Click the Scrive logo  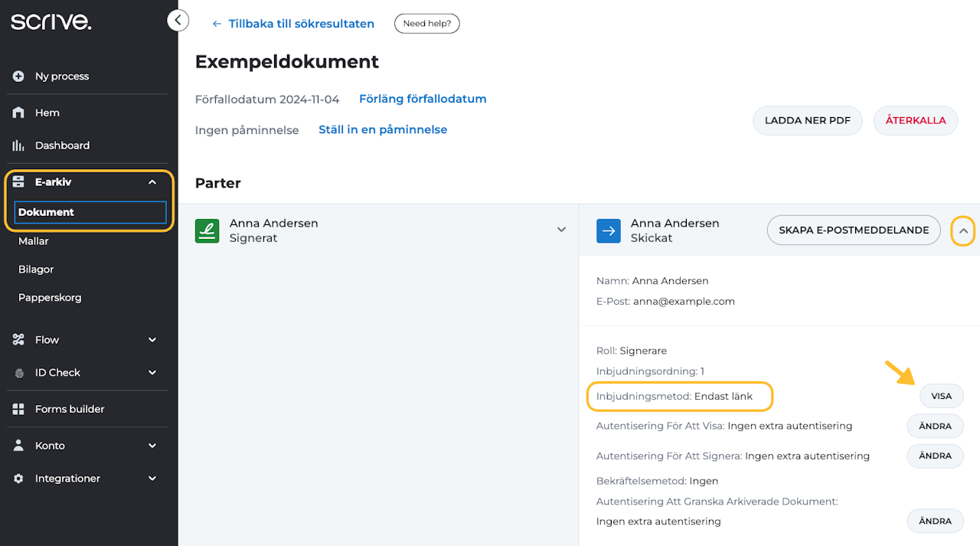tap(51, 21)
